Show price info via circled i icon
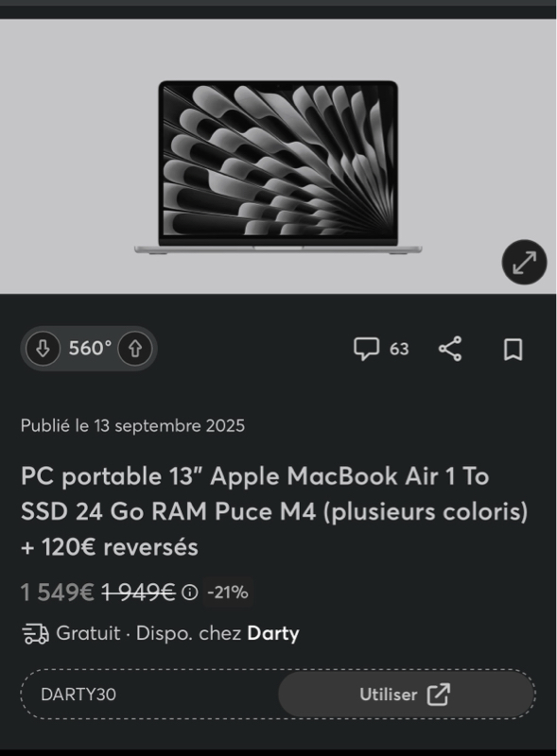 (x=190, y=593)
